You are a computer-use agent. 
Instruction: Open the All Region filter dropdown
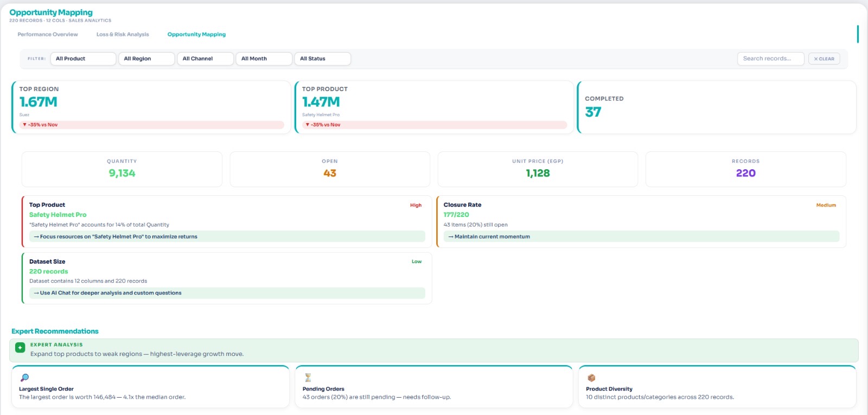pos(146,59)
